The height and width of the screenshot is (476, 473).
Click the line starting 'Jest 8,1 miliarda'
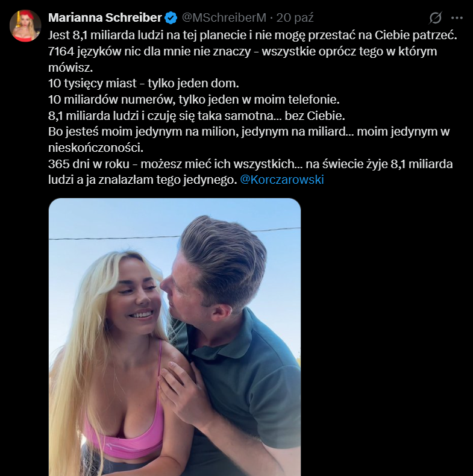[252, 35]
